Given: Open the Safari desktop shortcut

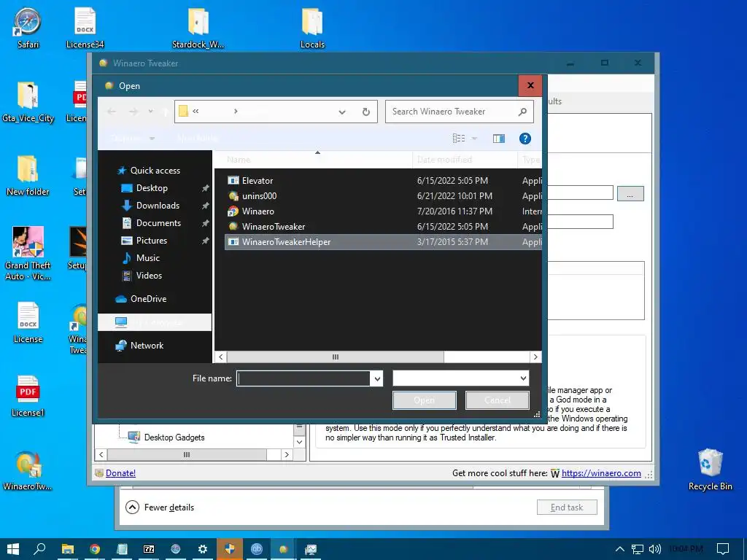Looking at the screenshot, I should 28,28.
